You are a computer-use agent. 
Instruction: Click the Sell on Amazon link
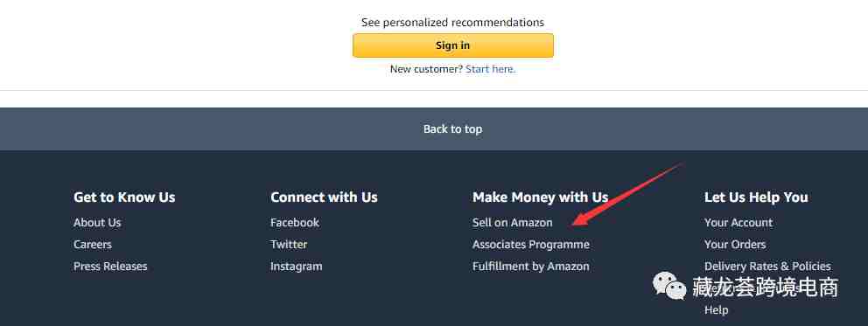coord(512,223)
